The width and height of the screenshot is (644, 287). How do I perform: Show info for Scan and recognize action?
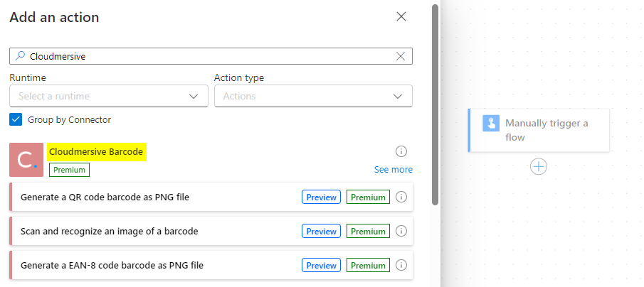point(401,232)
